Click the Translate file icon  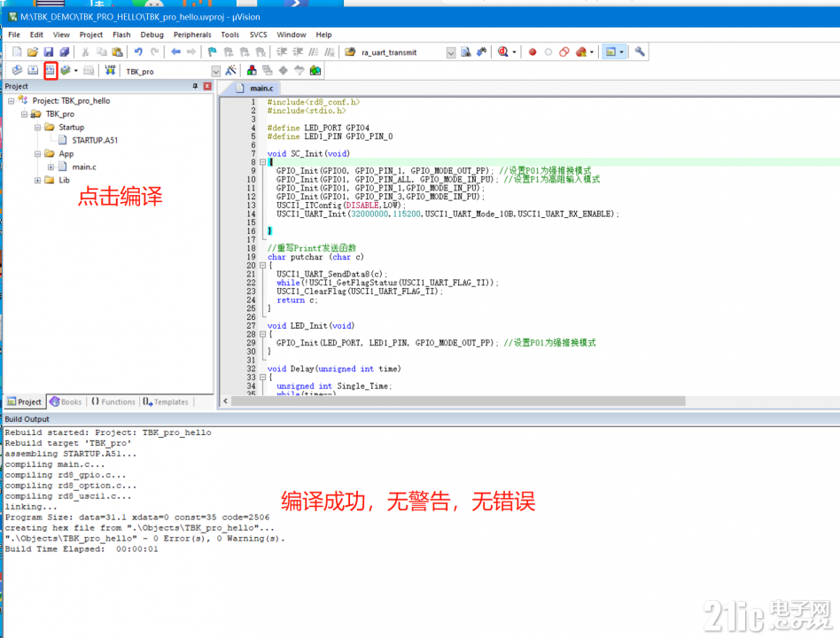[x=17, y=70]
